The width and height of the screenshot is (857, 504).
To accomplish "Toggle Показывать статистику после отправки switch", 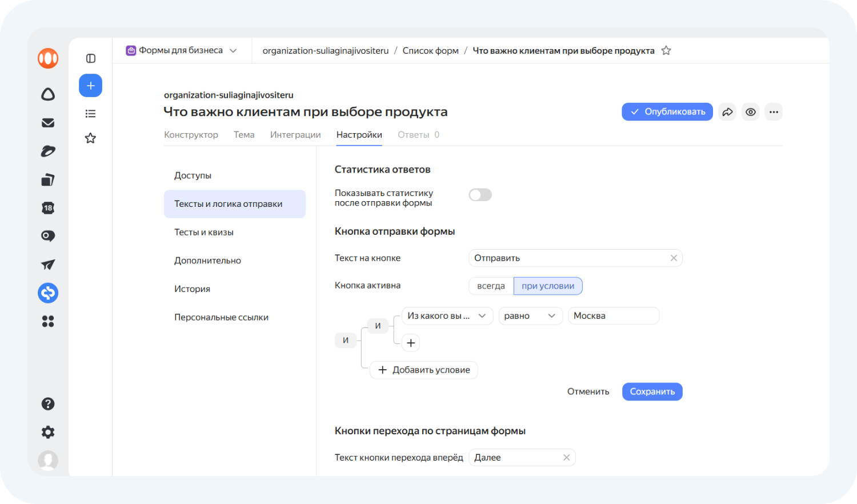I will (480, 195).
